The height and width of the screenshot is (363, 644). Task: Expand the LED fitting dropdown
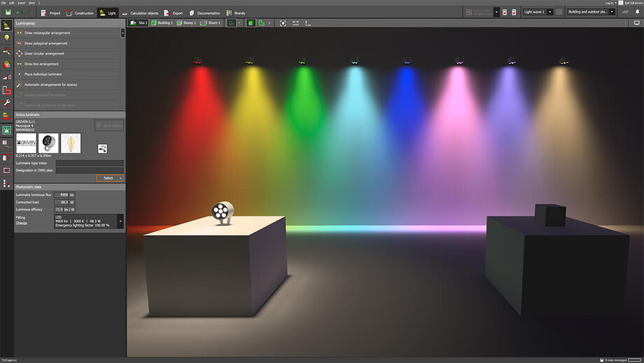(121, 221)
